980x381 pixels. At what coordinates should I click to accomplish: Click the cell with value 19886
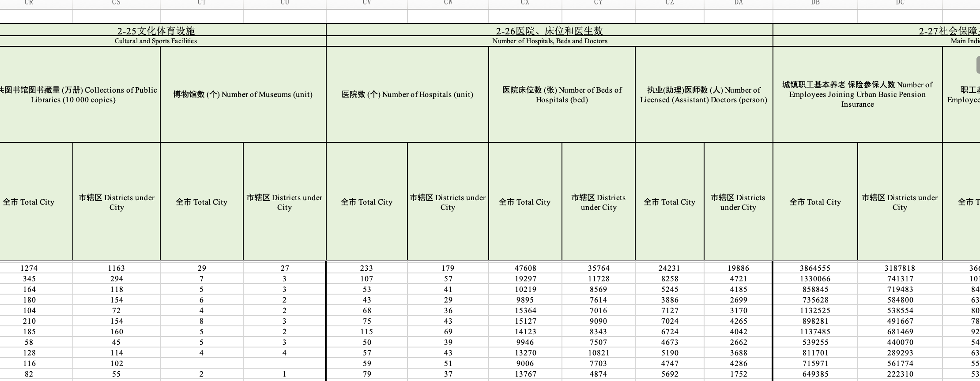pos(739,268)
